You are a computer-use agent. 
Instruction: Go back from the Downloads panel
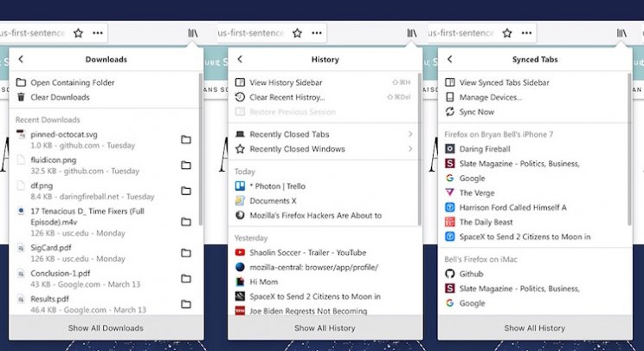(x=21, y=59)
